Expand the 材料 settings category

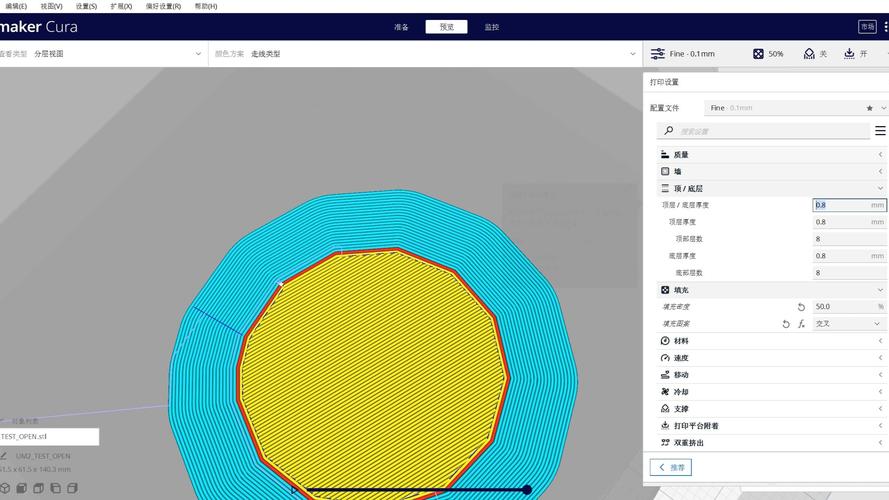(880, 341)
